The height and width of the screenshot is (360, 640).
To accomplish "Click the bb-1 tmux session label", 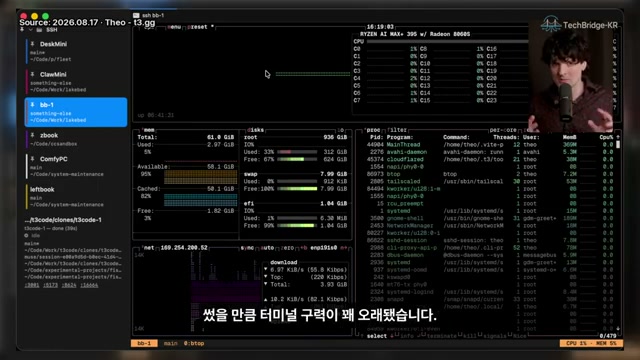I will [144, 343].
